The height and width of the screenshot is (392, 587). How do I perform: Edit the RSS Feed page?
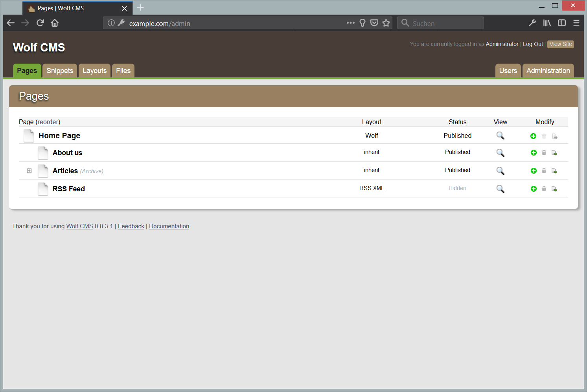point(69,189)
